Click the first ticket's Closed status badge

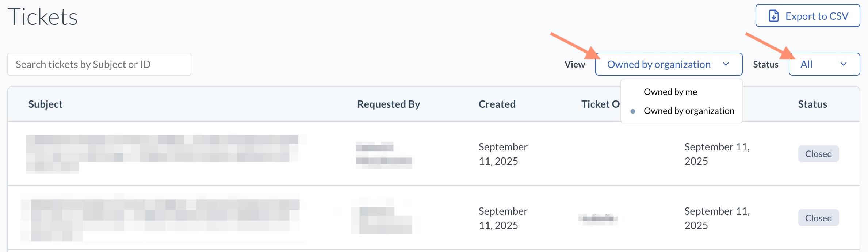coord(818,154)
